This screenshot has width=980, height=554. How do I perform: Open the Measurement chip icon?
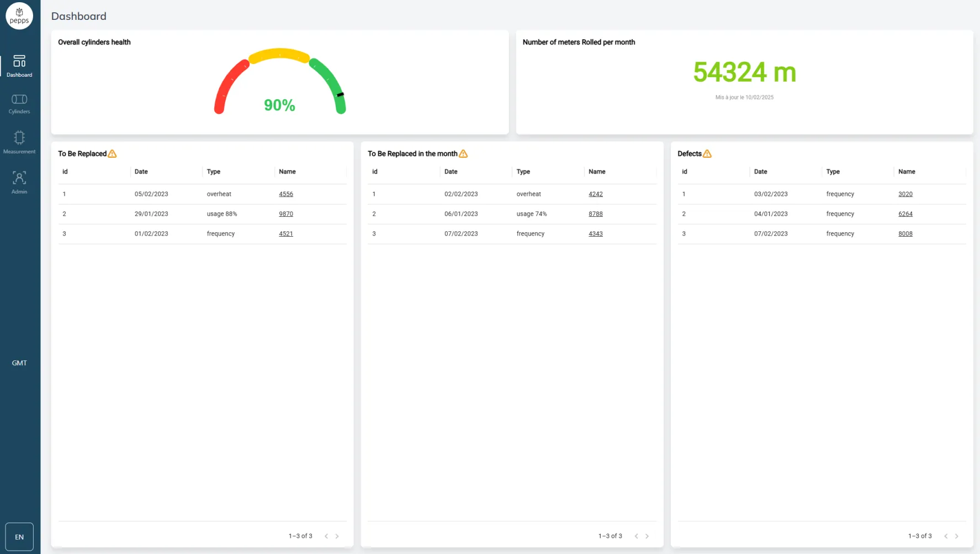pos(19,138)
